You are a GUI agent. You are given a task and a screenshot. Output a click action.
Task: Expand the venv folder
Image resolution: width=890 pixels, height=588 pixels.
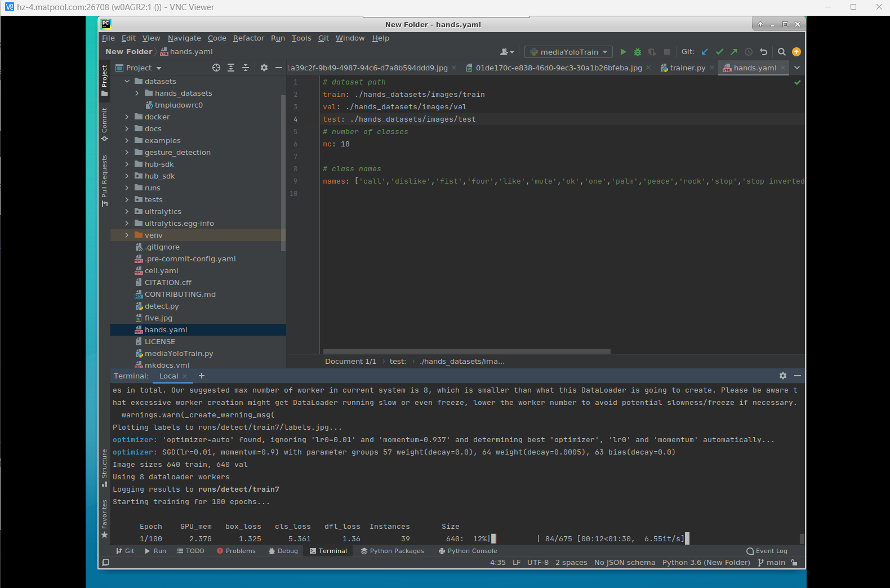tap(127, 235)
